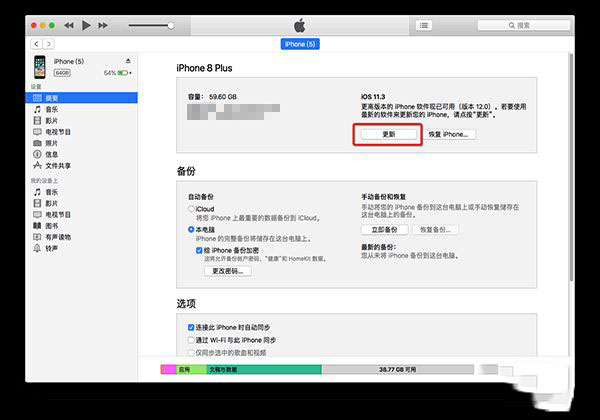This screenshot has height=420, width=600.
Task: Click the 64GB capacity badge
Action: [x=62, y=73]
